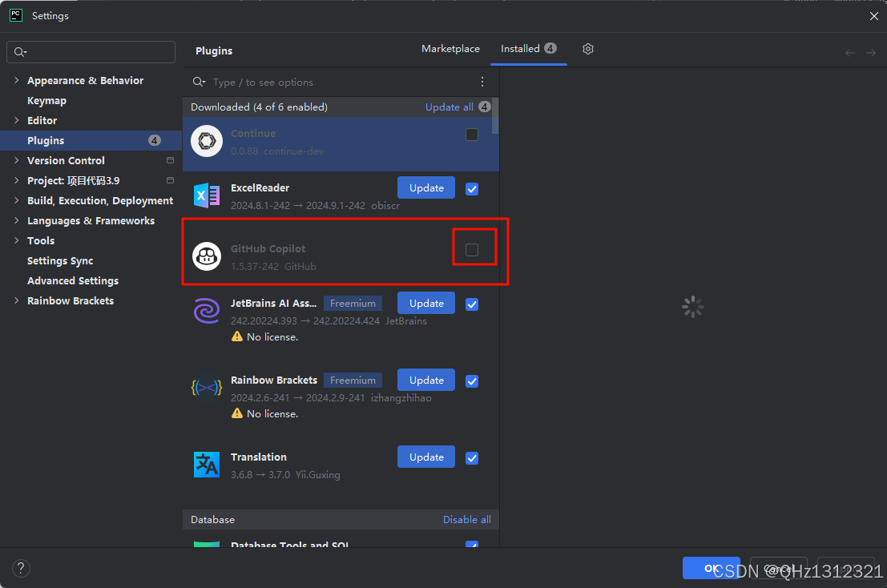
Task: Select Plugins in the settings tree
Action: (91, 140)
